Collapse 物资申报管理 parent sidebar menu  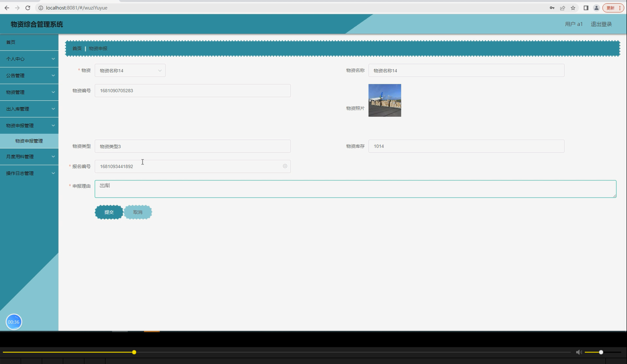(x=29, y=125)
